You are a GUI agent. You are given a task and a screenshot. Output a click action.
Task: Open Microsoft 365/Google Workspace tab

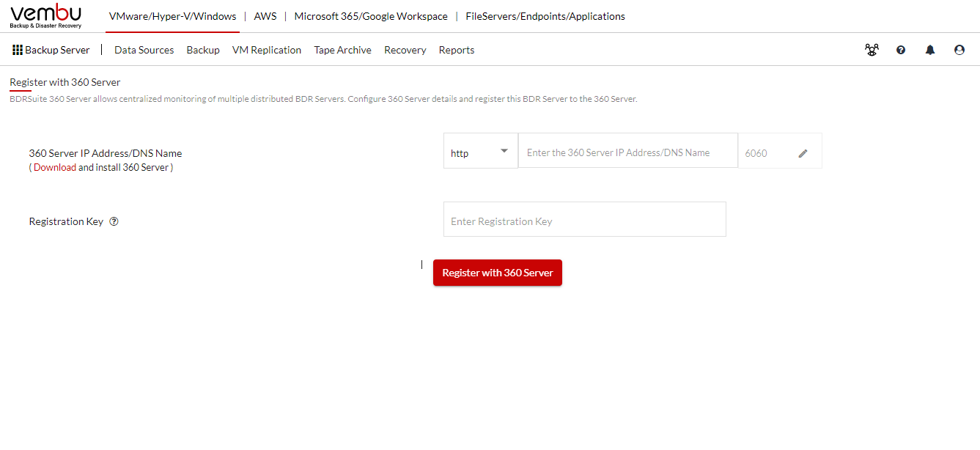point(371,16)
